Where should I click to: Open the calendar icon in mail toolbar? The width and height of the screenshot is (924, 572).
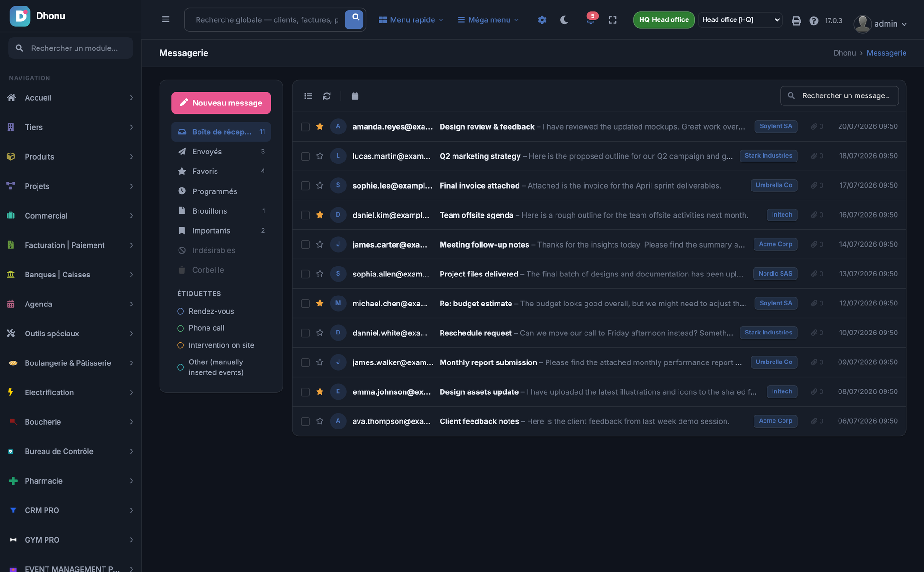coord(355,96)
